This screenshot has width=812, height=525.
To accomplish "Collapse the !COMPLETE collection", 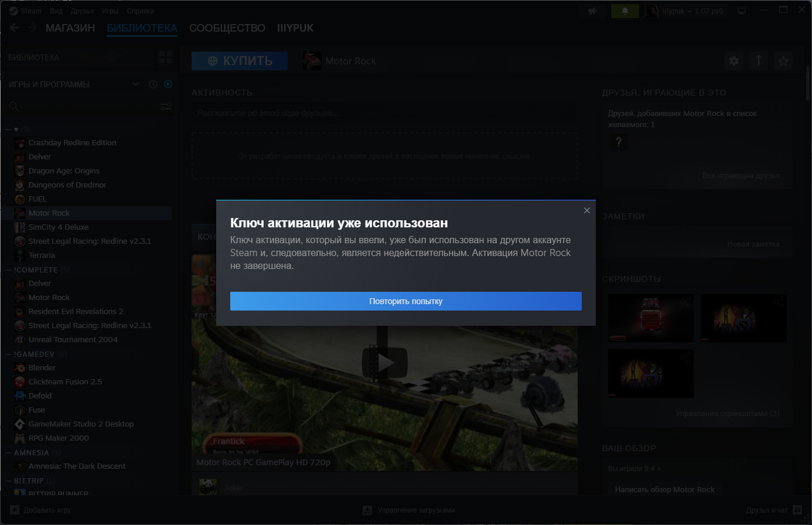I will click(9, 270).
